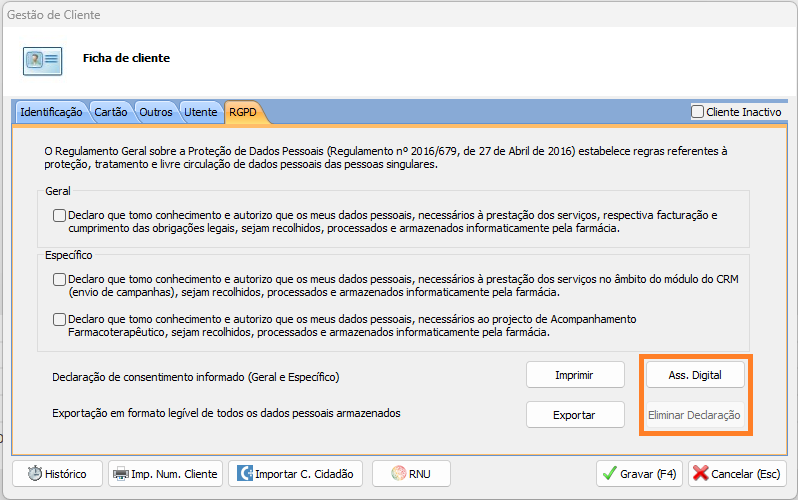Click the RNU button icon
The height and width of the screenshot is (500, 798).
pyautogui.click(x=397, y=474)
